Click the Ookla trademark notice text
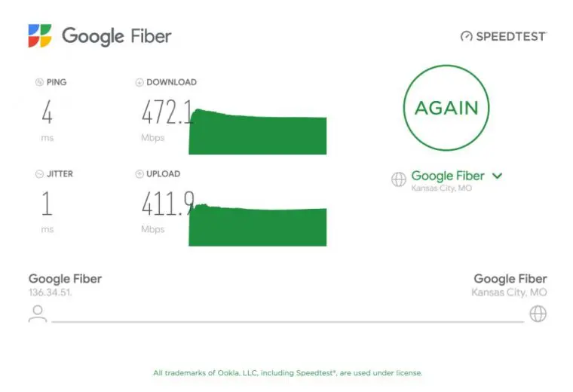Screen dimensions: 573x392 (x=287, y=373)
